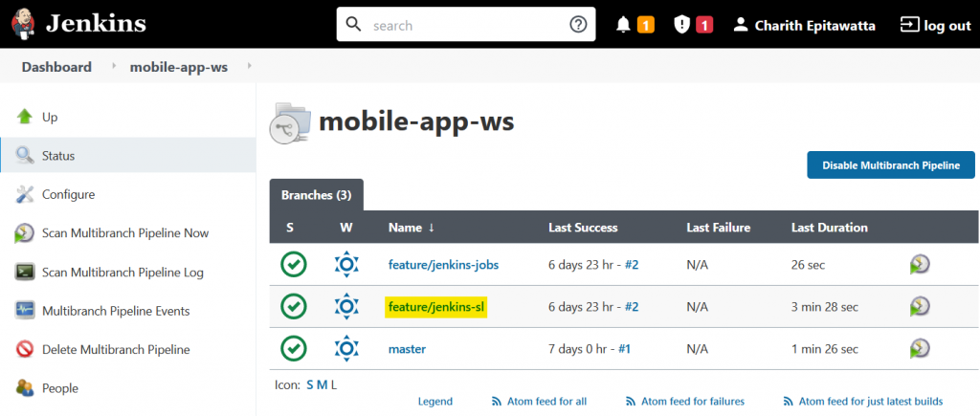Click success status icon for feature/jenkins-jobs

point(294,265)
